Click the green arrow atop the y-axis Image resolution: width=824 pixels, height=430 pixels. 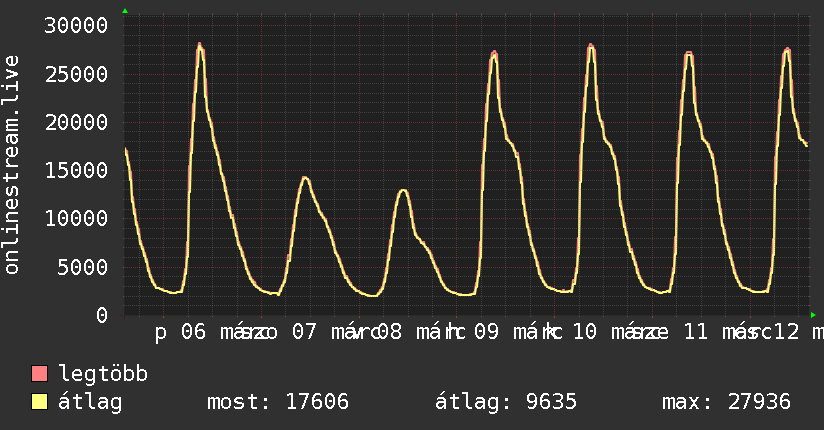125,11
